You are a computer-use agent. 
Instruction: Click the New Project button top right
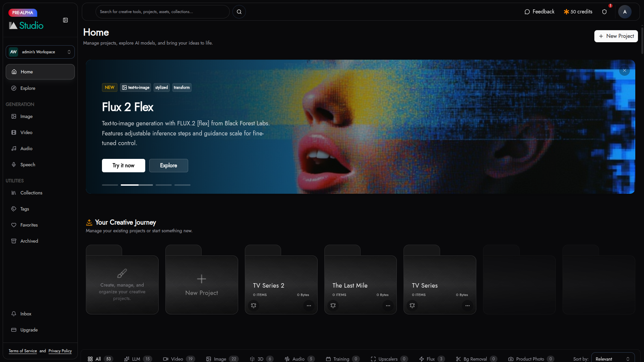coord(616,36)
